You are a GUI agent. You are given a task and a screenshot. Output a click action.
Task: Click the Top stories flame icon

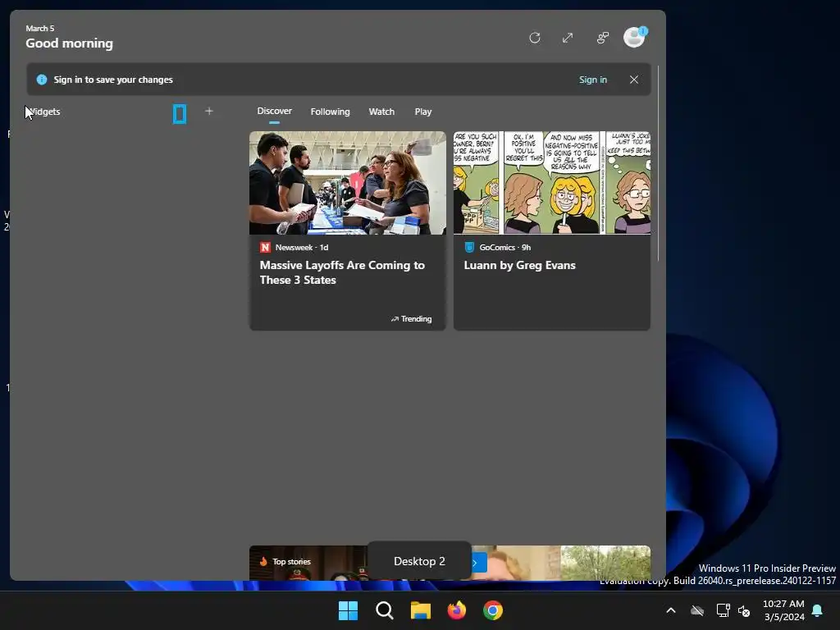tap(263, 561)
